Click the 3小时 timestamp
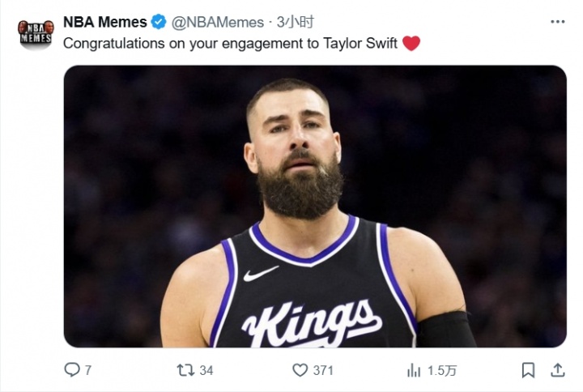583x392 pixels. click(296, 22)
